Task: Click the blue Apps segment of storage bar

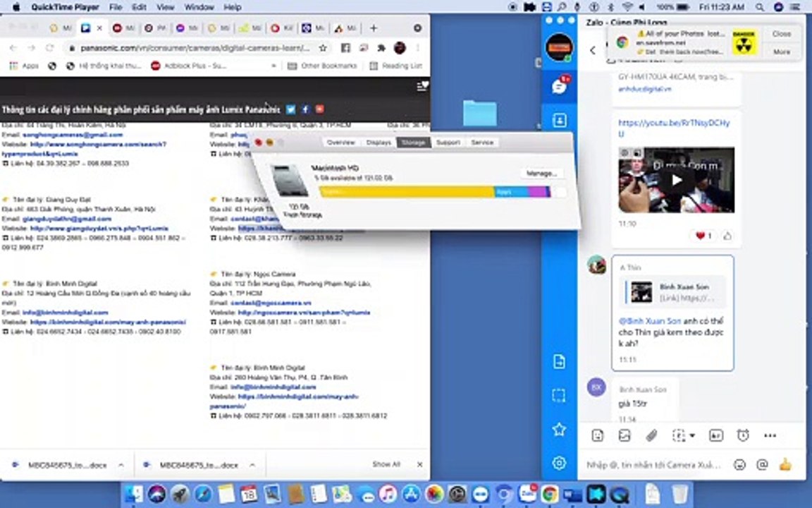Action: click(x=511, y=192)
